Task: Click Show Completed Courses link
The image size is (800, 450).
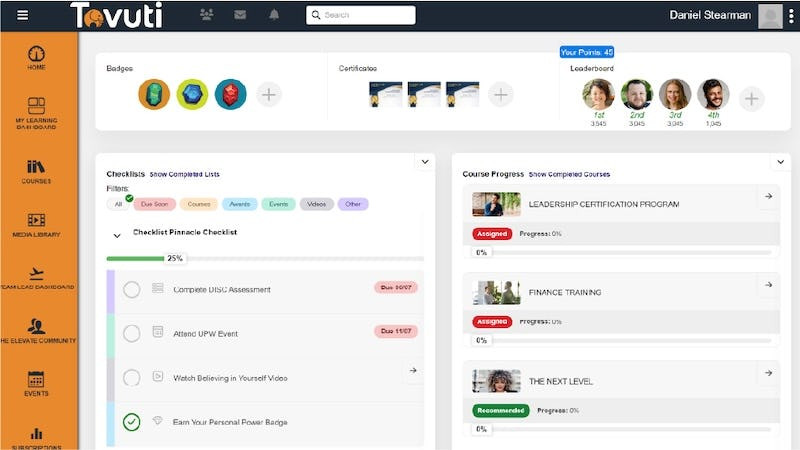Action: pyautogui.click(x=569, y=174)
